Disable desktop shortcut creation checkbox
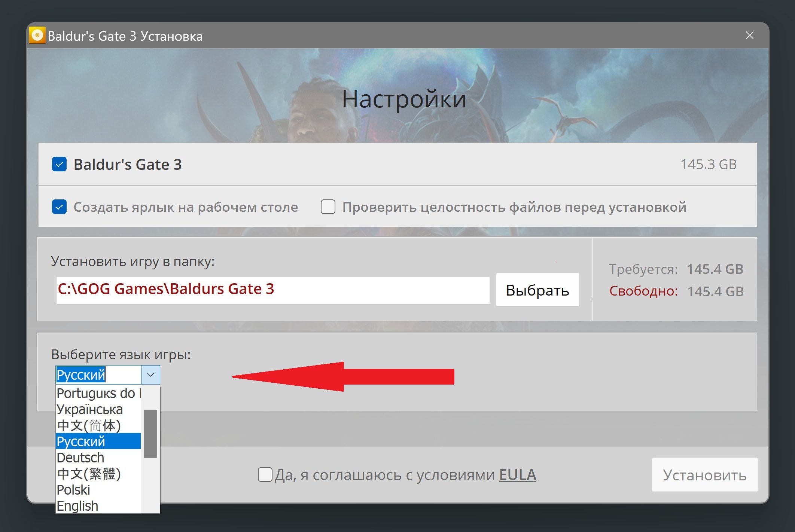 [x=59, y=207]
